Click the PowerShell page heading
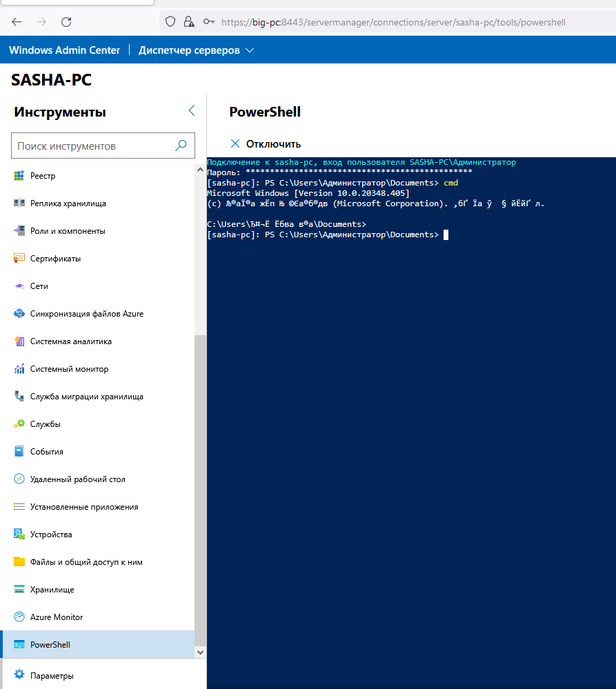The image size is (616, 689). coord(265,112)
